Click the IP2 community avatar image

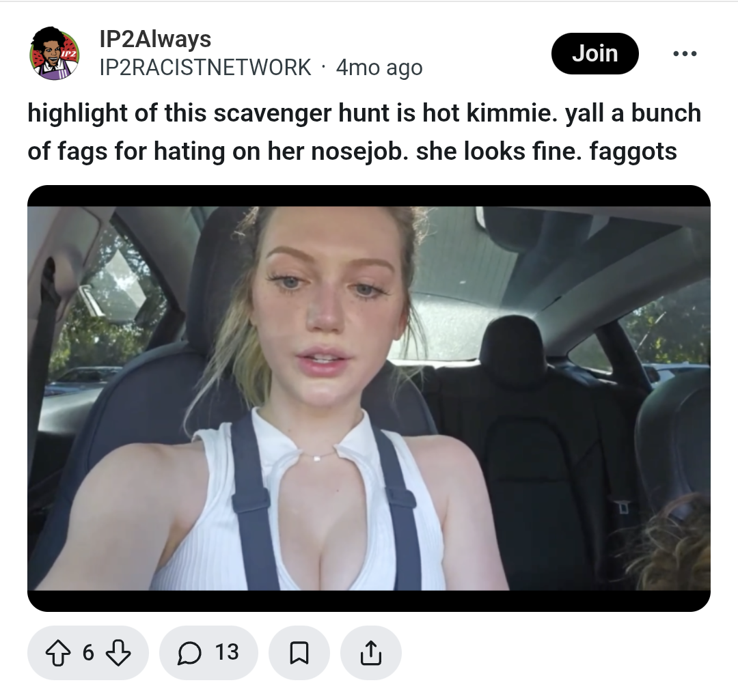55,53
